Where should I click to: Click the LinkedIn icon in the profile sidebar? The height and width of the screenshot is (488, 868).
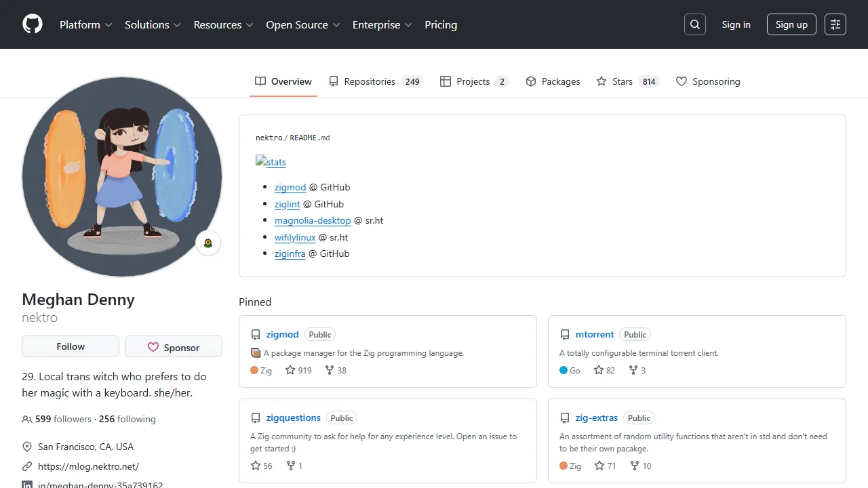pos(26,484)
